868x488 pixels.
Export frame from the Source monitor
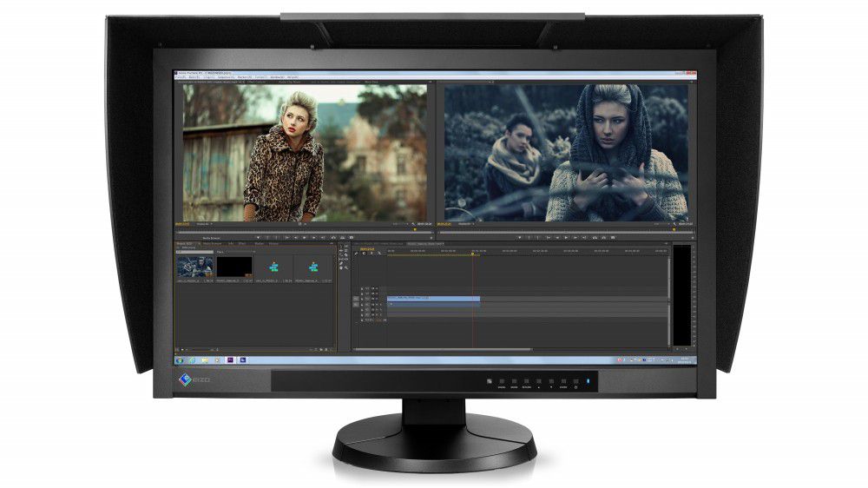coord(352,238)
